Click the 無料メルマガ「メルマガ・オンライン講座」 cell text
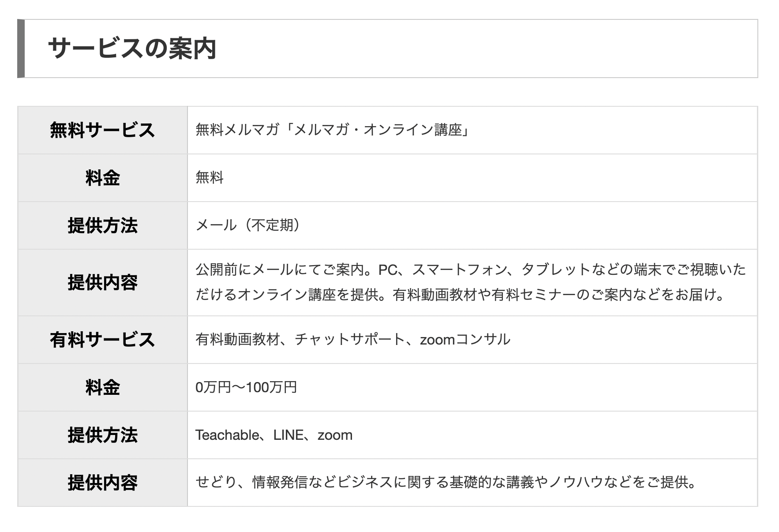779x532 pixels. (x=332, y=130)
